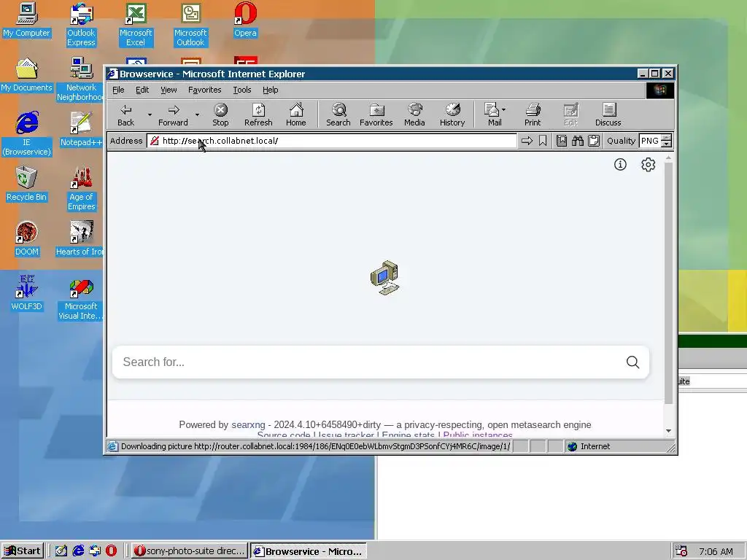Click the binoculars find icon

pos(578,141)
